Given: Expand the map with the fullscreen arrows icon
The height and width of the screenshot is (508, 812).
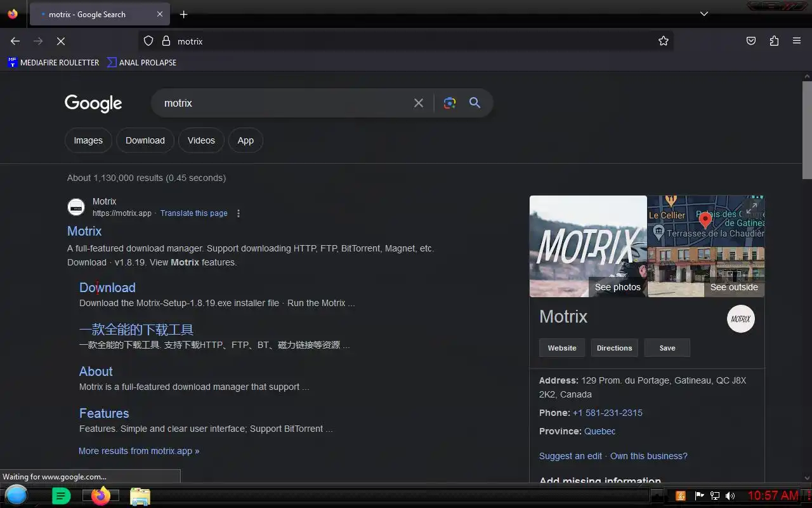Looking at the screenshot, I should click(x=752, y=208).
